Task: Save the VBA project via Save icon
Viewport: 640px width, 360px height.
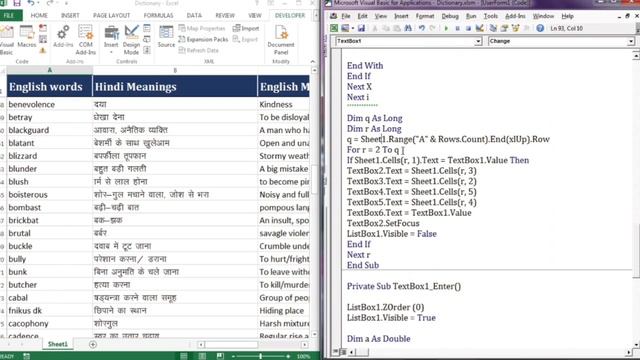Action: tap(361, 28)
